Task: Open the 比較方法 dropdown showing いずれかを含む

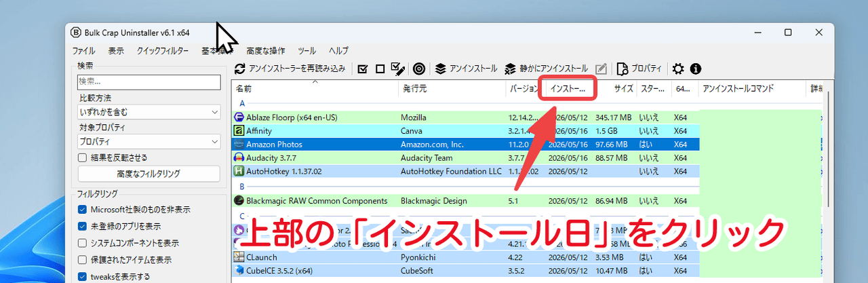Action: pyautogui.click(x=149, y=112)
